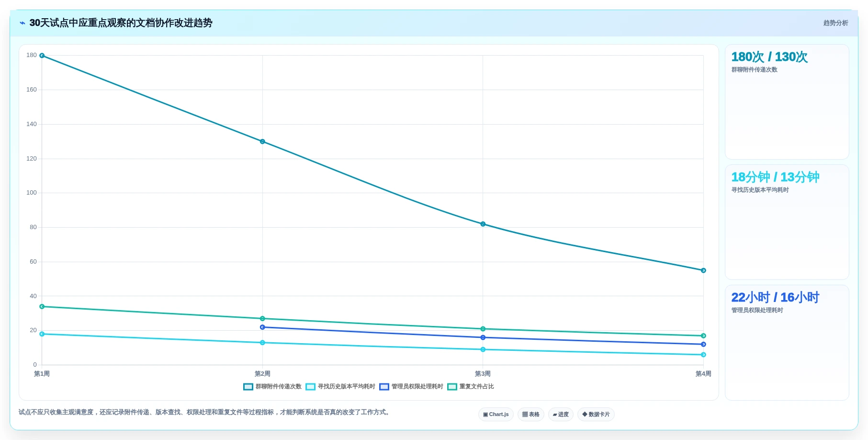The height and width of the screenshot is (440, 868).
Task: Toggle the 重复文件占比 legend swatch
Action: (x=452, y=387)
